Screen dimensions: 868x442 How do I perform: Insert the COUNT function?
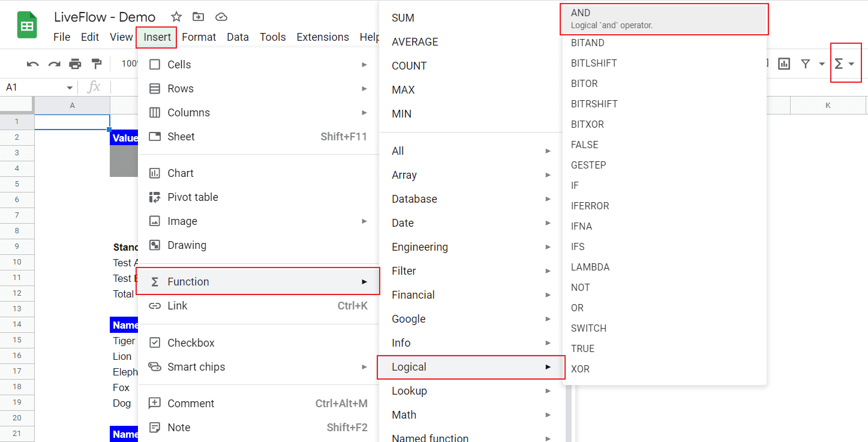pyautogui.click(x=471, y=66)
